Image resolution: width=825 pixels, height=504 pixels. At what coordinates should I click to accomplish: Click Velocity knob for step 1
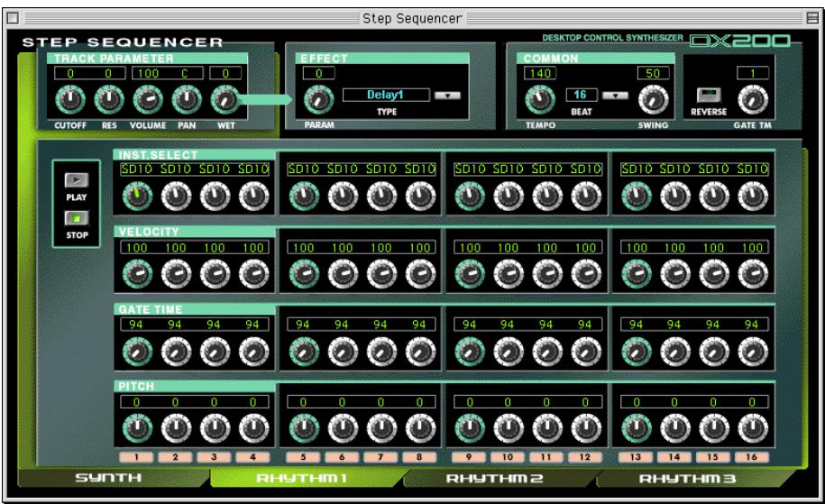(x=137, y=274)
